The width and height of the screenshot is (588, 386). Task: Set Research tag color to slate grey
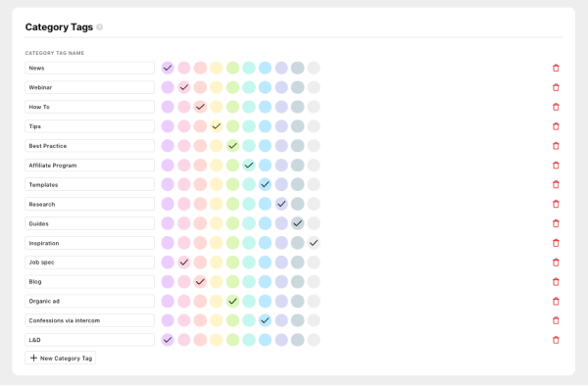(x=298, y=204)
